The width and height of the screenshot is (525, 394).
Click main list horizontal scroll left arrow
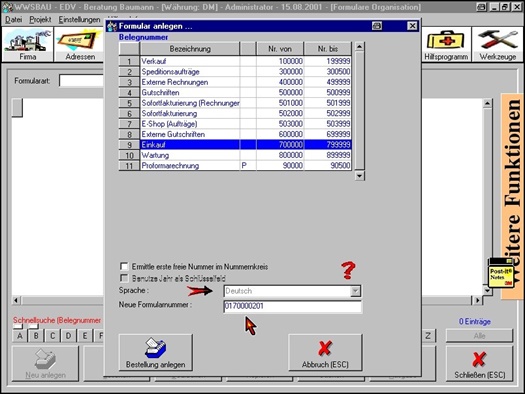click(x=16, y=300)
